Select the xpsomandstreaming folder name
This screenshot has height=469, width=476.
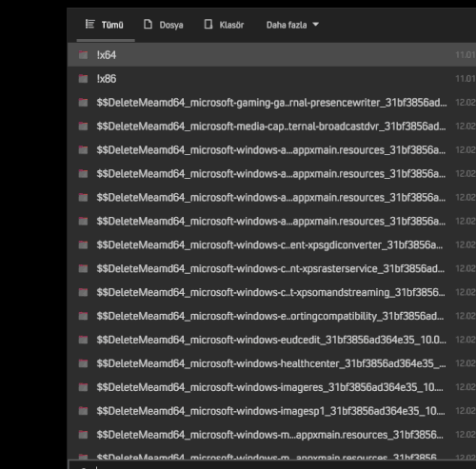tap(270, 292)
